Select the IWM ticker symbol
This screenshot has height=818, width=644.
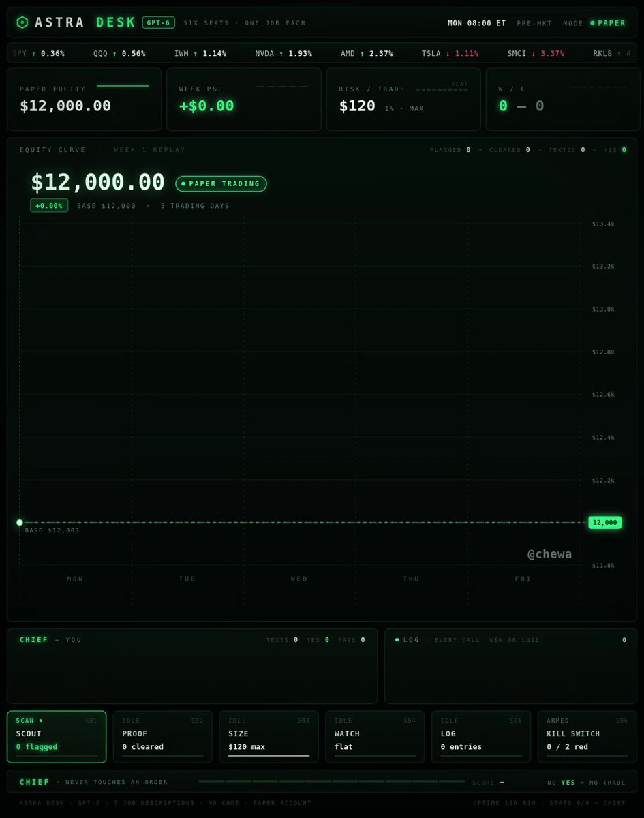[x=182, y=53]
